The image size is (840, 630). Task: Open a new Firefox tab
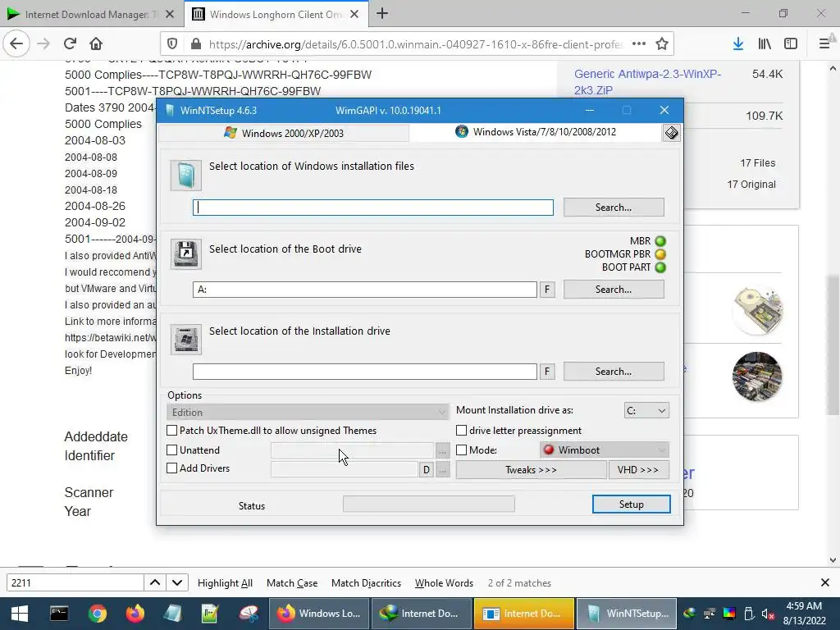pyautogui.click(x=382, y=14)
